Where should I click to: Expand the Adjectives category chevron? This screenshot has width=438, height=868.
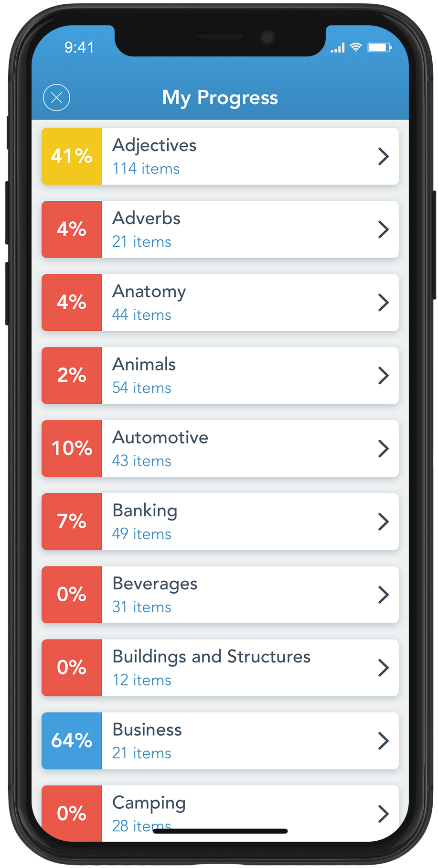point(383,156)
